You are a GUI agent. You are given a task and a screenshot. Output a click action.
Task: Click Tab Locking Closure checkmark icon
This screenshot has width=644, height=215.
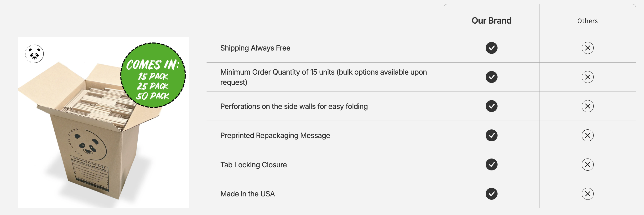tap(491, 164)
